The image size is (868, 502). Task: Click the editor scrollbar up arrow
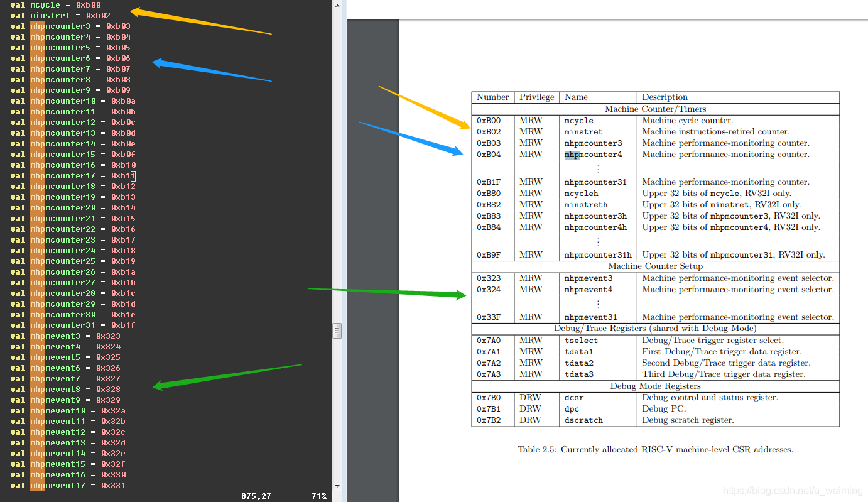[x=337, y=5]
